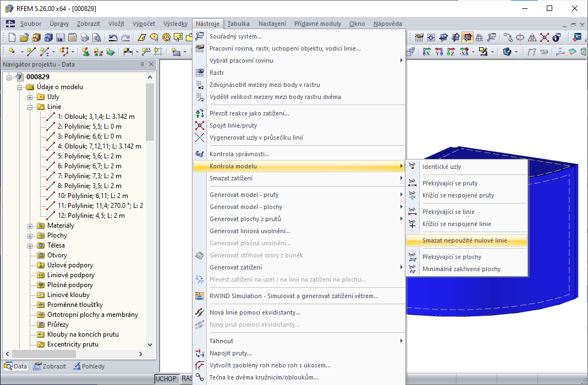Screen dimensions: 588x385
Task: Click the connect lines/members red X icon
Action: point(545,37)
